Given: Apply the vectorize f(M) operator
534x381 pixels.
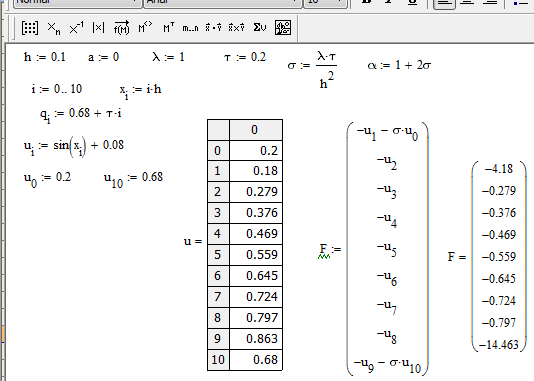Looking at the screenshot, I should pos(121,28).
